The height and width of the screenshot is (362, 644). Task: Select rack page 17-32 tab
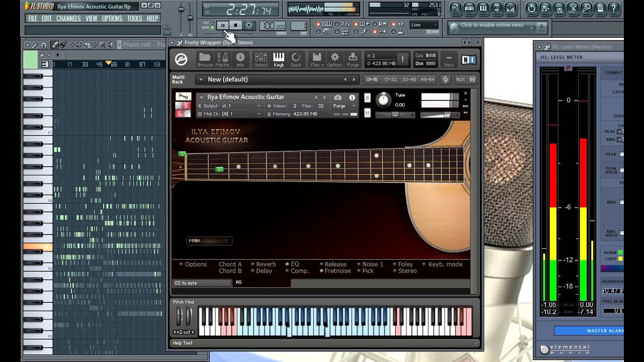point(390,79)
